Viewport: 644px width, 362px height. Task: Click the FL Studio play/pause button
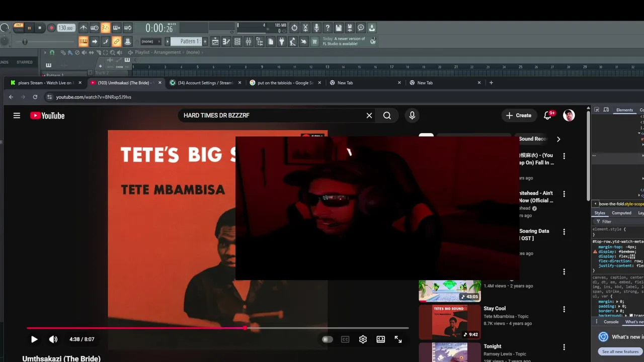click(29, 28)
